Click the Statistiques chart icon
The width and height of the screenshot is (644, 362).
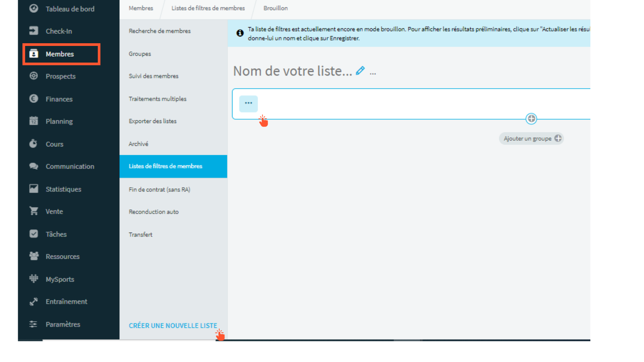coord(34,189)
